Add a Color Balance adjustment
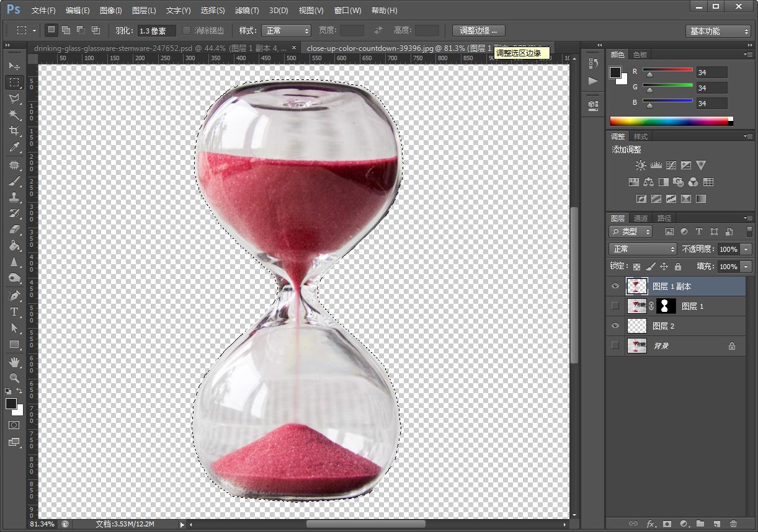The width and height of the screenshot is (758, 532). tap(649, 182)
